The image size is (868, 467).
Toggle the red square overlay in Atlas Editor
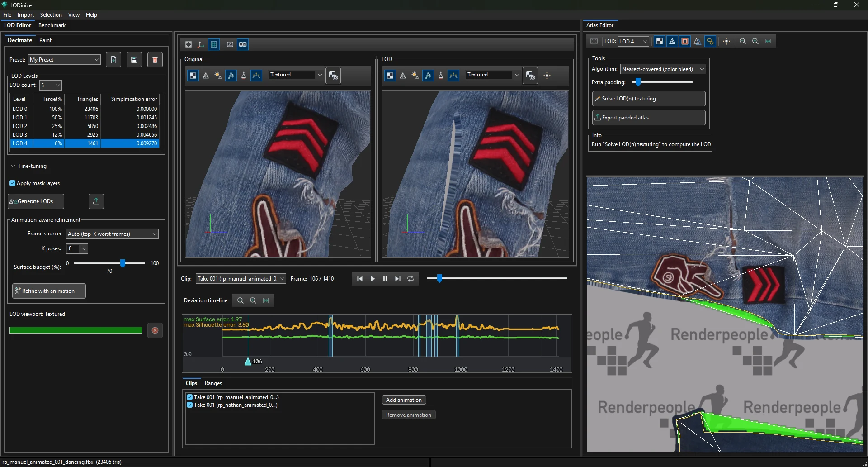click(x=685, y=41)
